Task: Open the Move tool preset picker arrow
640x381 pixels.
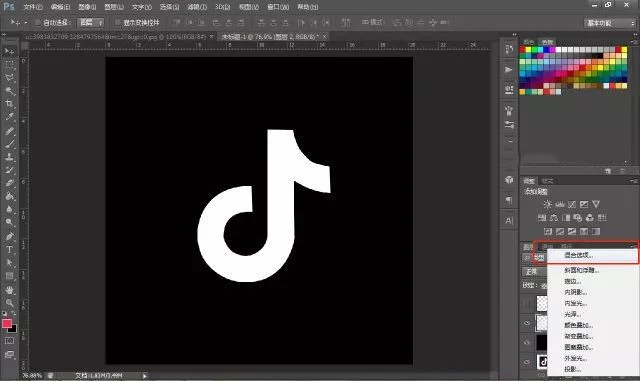Action: point(26,22)
